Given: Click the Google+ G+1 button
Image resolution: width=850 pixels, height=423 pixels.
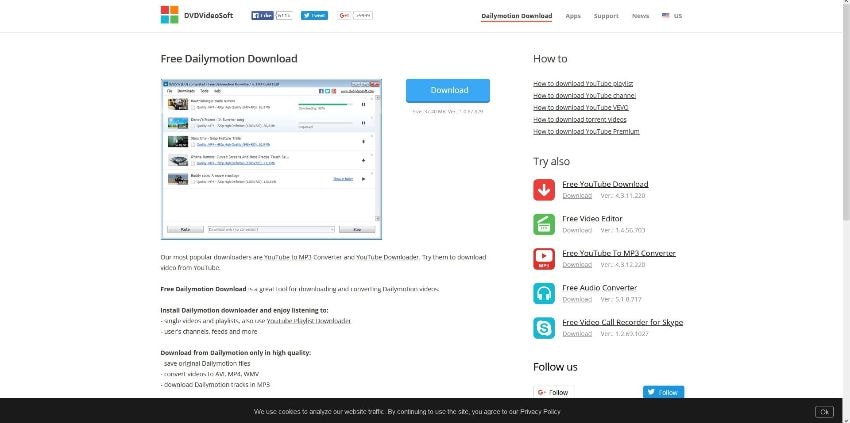Looking at the screenshot, I should coord(344,16).
